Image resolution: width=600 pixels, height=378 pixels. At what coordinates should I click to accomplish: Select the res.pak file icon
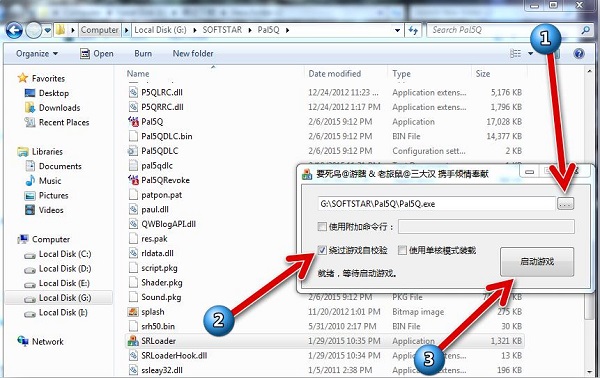click(133, 239)
